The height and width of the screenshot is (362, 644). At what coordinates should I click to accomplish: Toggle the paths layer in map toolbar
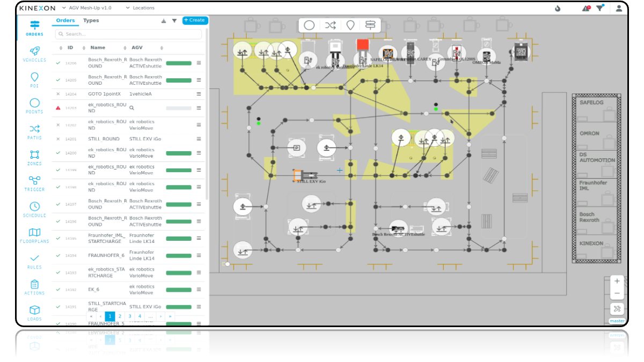tap(330, 25)
